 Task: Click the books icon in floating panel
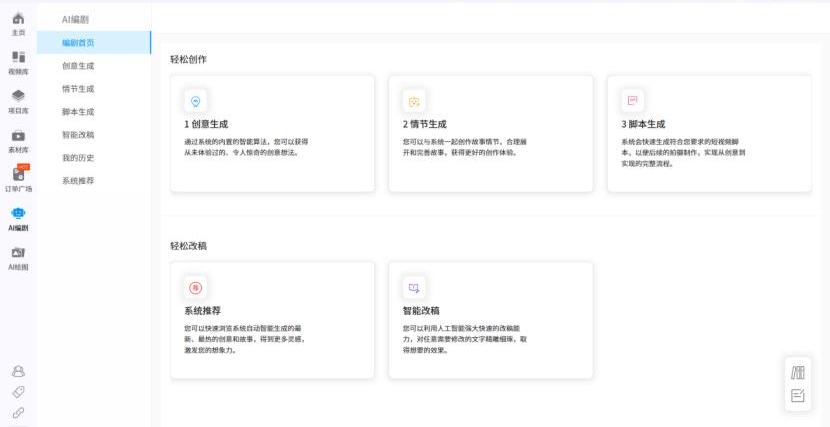pyautogui.click(x=798, y=373)
